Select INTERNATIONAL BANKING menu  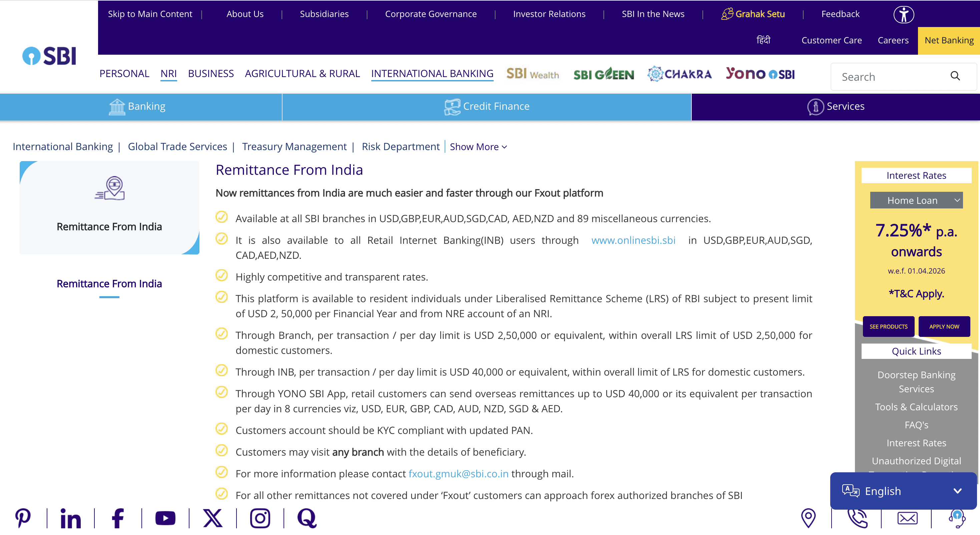click(432, 73)
